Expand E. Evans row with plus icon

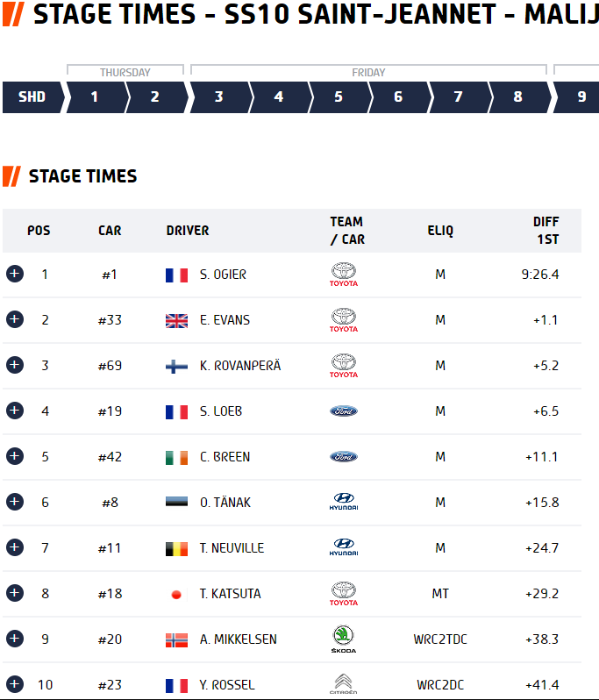(x=15, y=319)
